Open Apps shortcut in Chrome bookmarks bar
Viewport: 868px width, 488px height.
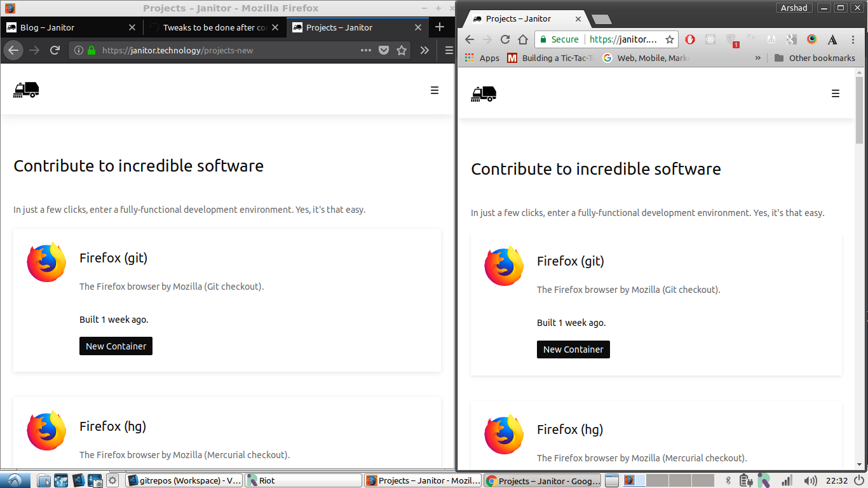click(482, 58)
